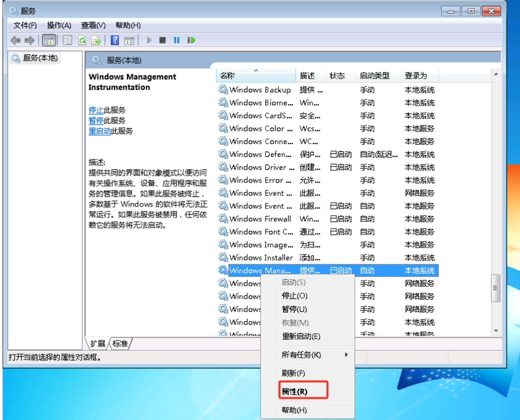520x420 pixels.
Task: Click the 停止 link to stop service
Action: [96, 110]
